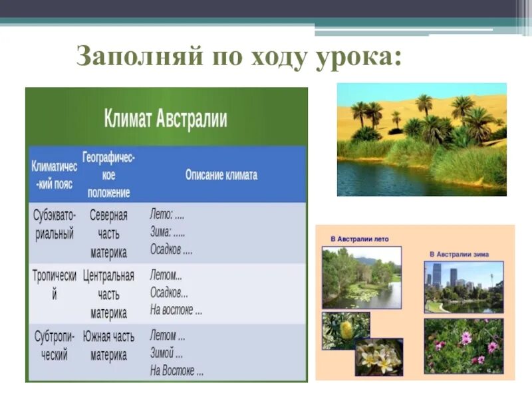Viewport: 532px width, 399px height.
Task: Select the summer river landscape photo
Action: click(x=362, y=277)
